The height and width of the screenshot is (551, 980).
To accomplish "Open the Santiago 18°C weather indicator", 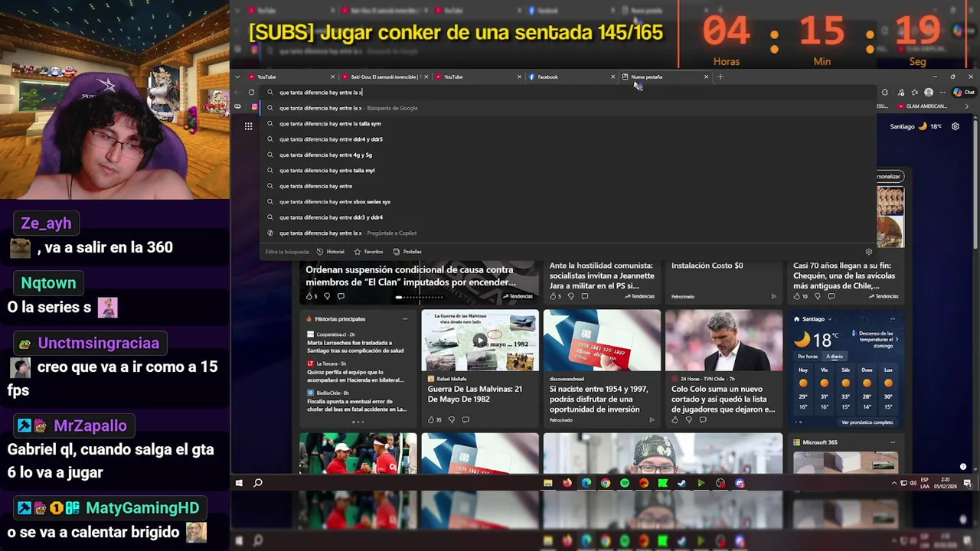I will click(916, 126).
